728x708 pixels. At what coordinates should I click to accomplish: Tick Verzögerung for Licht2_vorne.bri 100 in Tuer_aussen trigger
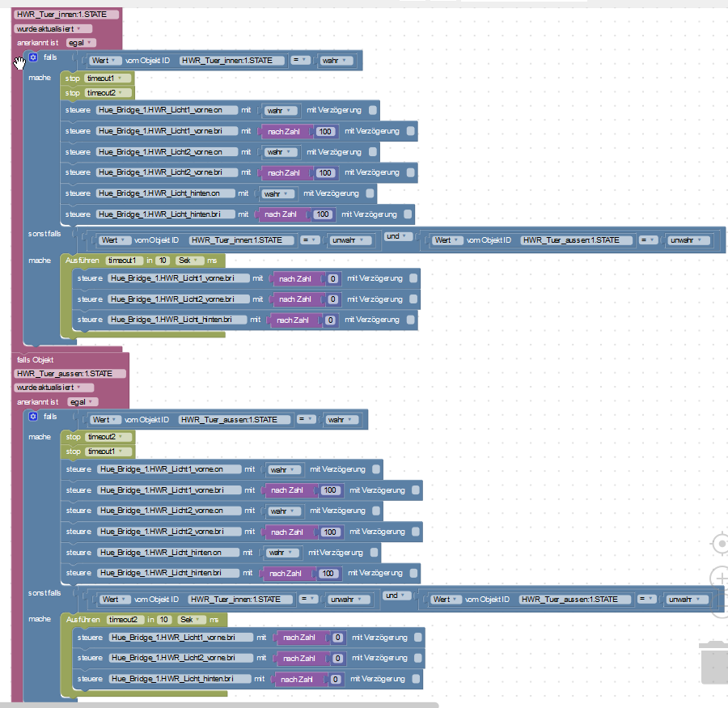tap(416, 532)
